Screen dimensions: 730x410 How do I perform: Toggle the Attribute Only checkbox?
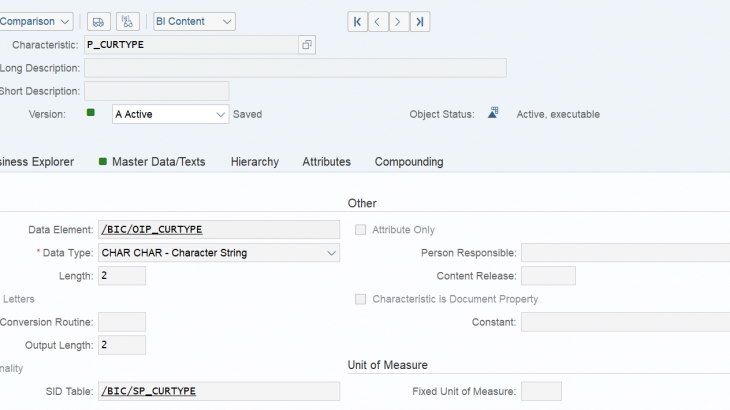coord(360,229)
